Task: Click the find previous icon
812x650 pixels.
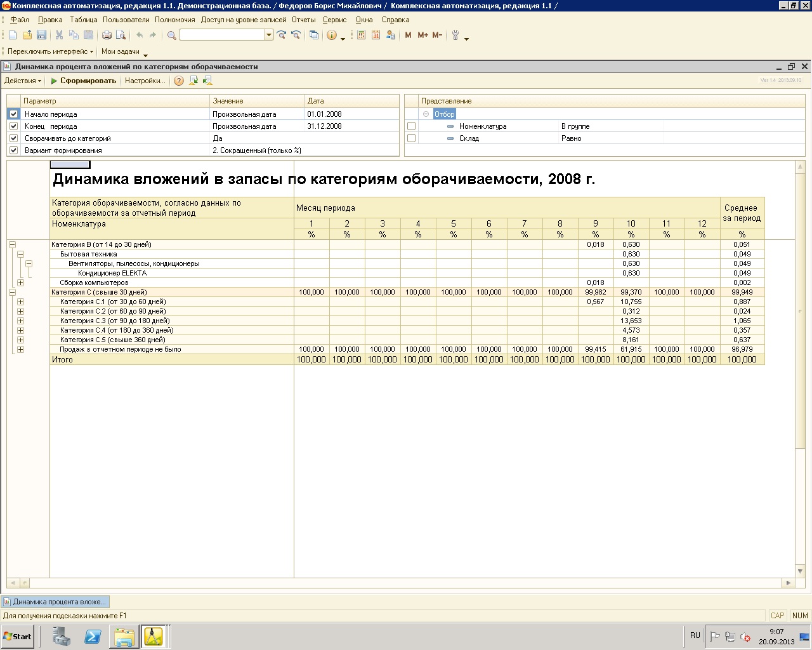Action: [296, 36]
